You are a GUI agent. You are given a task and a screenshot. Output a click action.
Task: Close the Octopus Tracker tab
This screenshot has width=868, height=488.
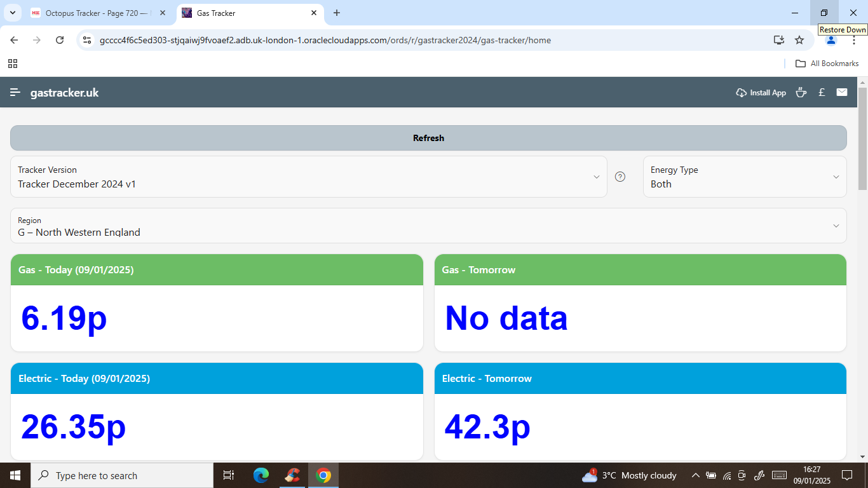click(162, 13)
